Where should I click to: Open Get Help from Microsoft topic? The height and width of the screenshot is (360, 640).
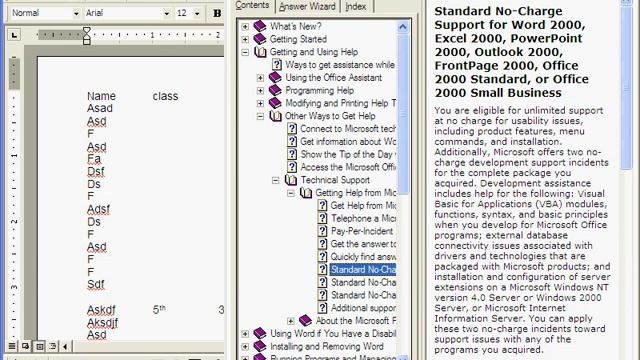[x=363, y=206]
